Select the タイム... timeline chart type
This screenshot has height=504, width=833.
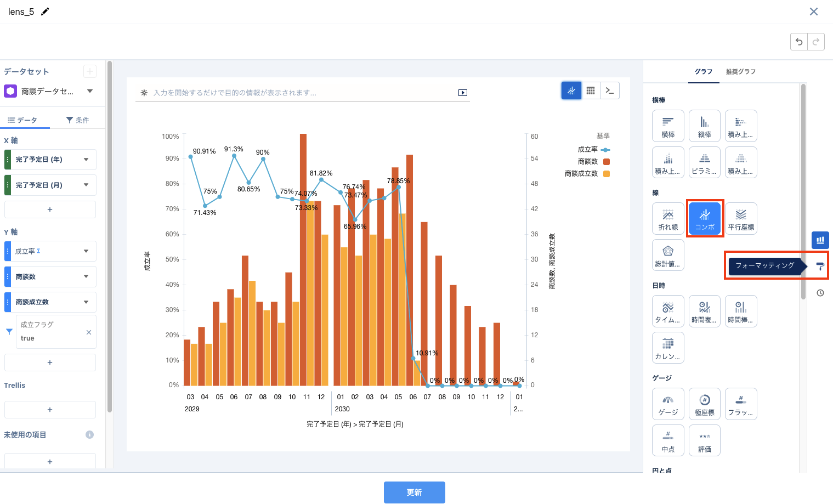pos(668,312)
